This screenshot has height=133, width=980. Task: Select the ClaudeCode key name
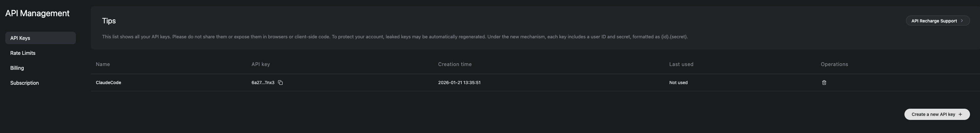tap(108, 83)
